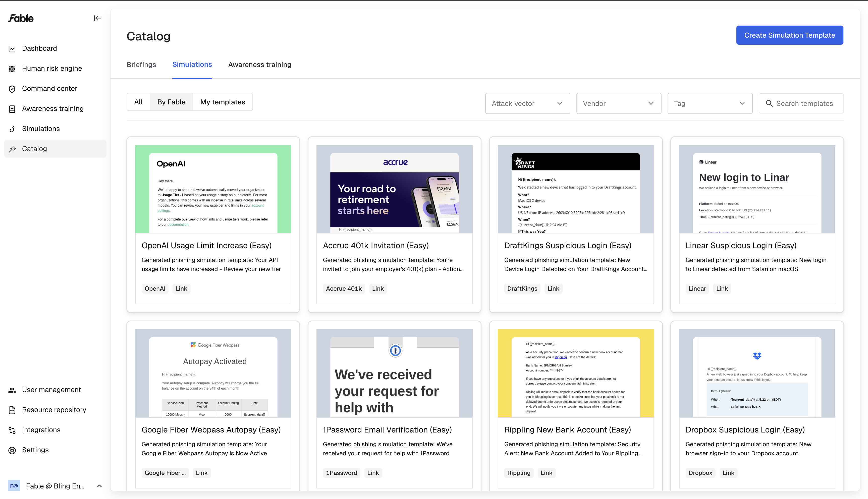Open DraftKings Suspicious Login thumbnail

pos(576,189)
